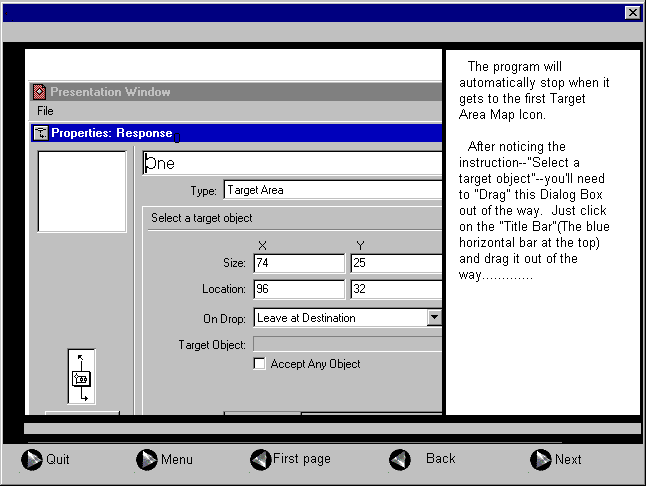The width and height of the screenshot is (646, 486).
Task: Click the Back arrow icon
Action: (400, 459)
